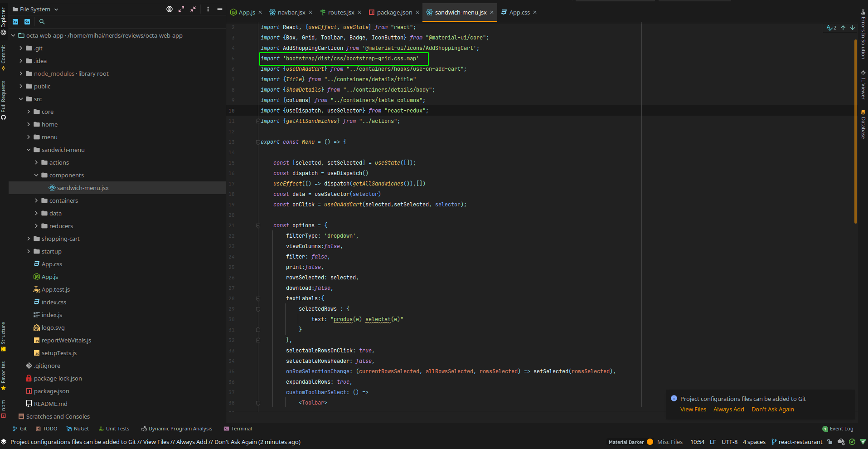Click Always Add link in notification
Image resolution: width=868 pixels, height=449 pixels.
click(728, 409)
